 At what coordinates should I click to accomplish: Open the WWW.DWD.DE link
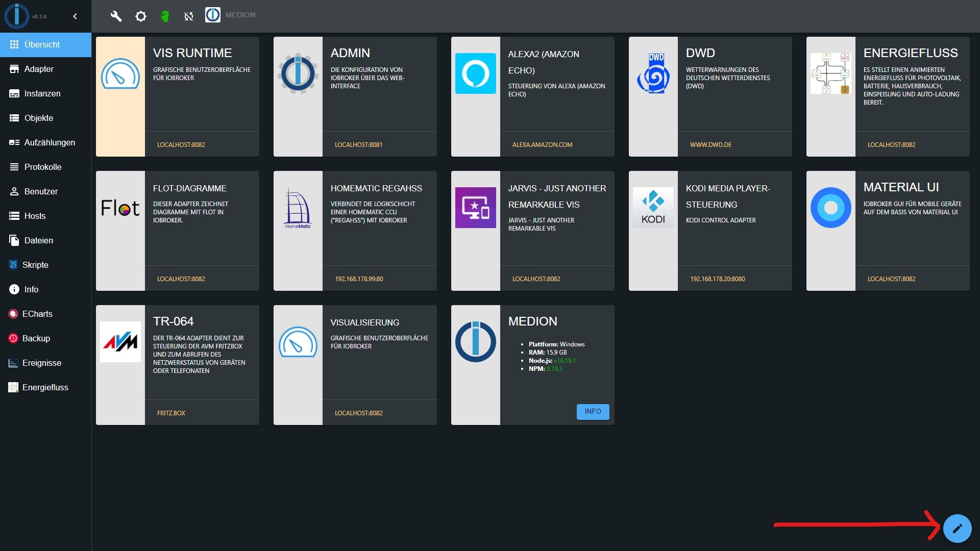[x=710, y=145]
